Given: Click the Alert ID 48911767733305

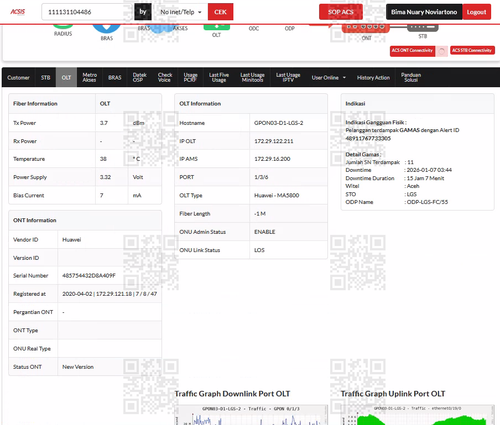Looking at the screenshot, I should click(368, 138).
